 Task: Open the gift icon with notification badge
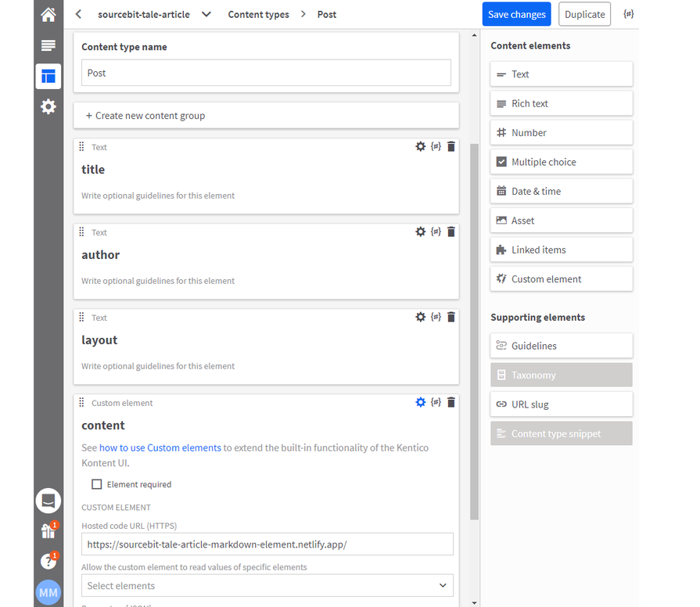click(48, 530)
